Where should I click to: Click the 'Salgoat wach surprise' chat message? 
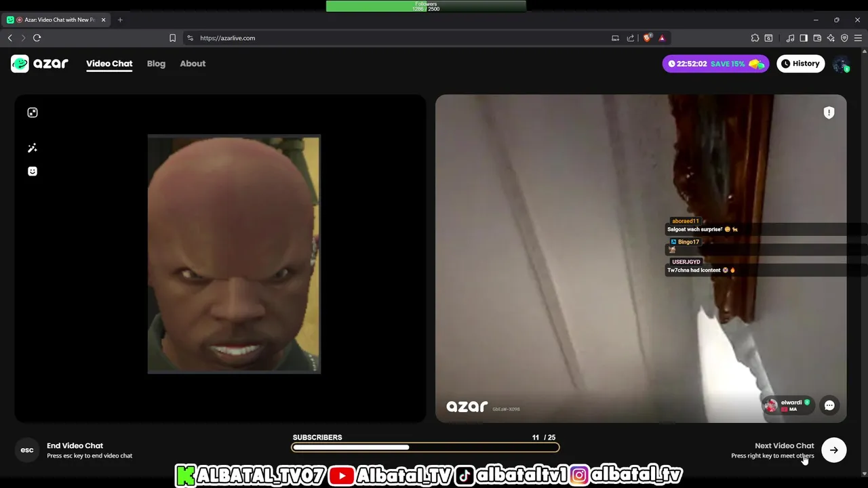click(x=694, y=229)
